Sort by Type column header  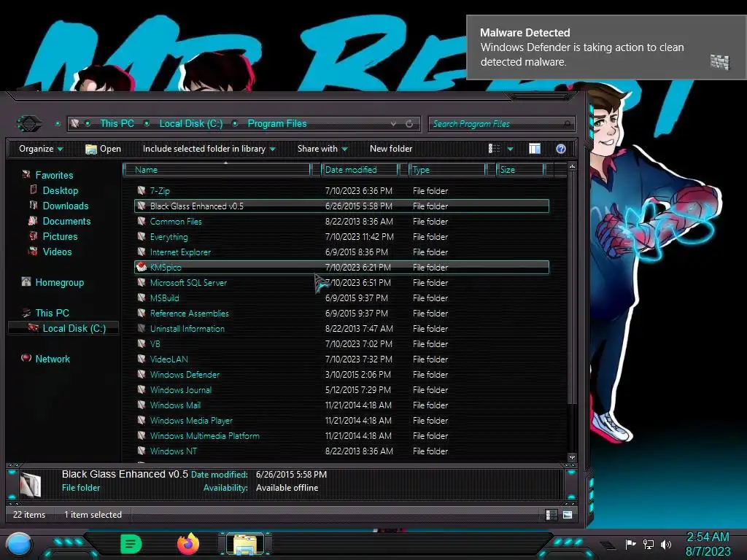447,170
